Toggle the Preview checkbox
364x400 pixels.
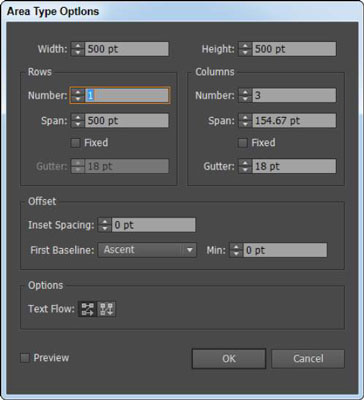pyautogui.click(x=25, y=358)
